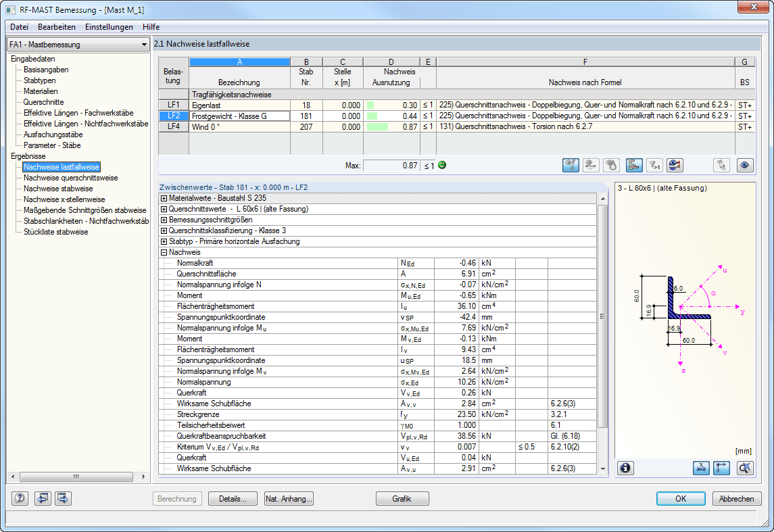Click the Berechnung button
Viewport: 774px width, 532px height.
point(177,499)
